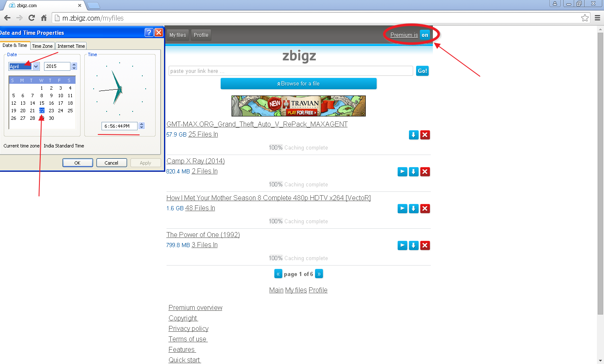Submit the link with Go!
Image resolution: width=604 pixels, height=364 pixels.
tap(422, 71)
